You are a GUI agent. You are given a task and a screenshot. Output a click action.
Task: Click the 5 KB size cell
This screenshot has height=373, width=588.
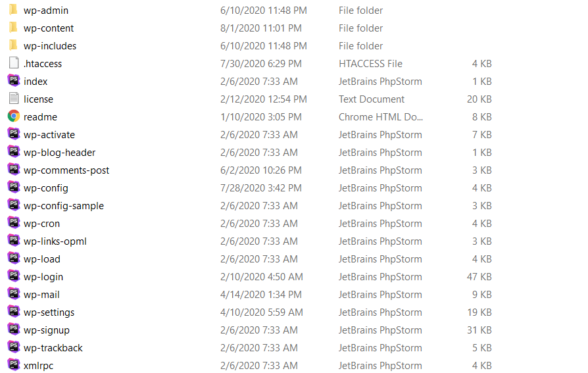pyautogui.click(x=482, y=348)
